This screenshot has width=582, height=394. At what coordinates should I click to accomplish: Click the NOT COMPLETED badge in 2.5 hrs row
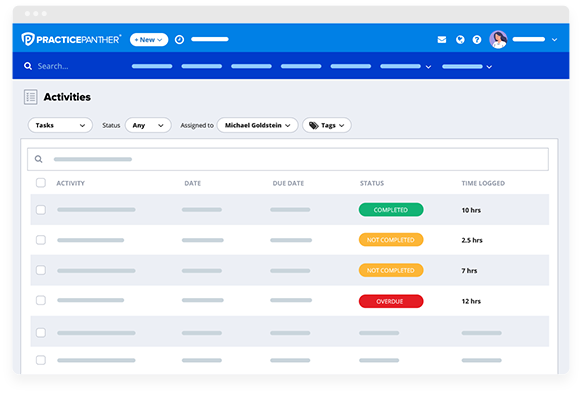pyautogui.click(x=391, y=240)
